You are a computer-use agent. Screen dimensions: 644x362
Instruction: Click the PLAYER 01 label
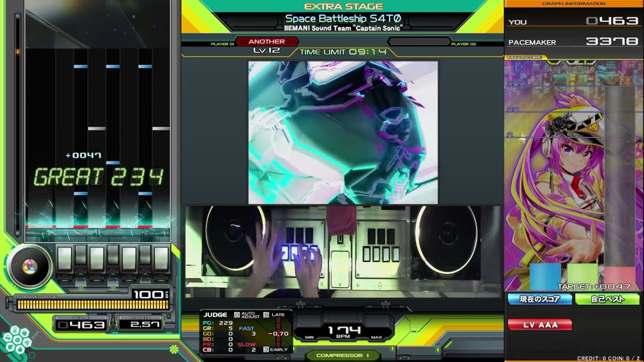click(222, 44)
